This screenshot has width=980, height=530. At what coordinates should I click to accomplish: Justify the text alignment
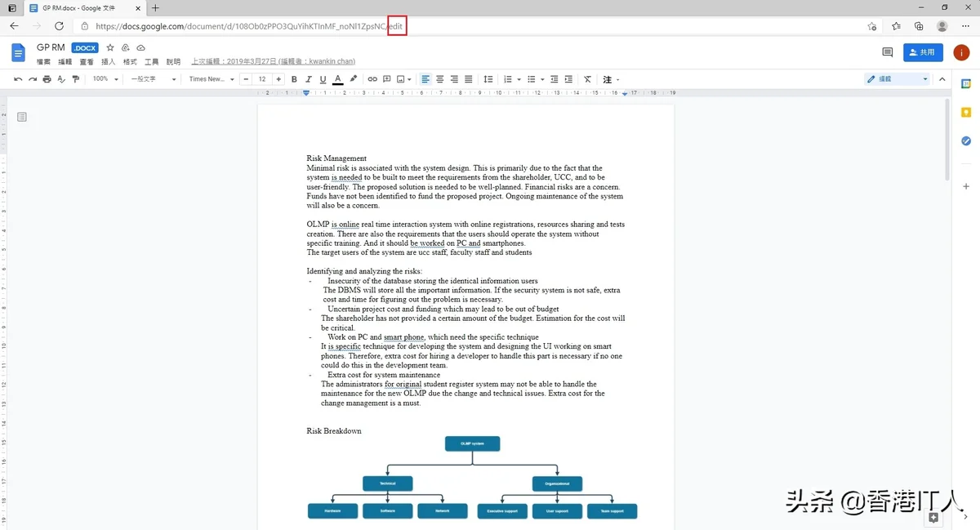pos(469,79)
